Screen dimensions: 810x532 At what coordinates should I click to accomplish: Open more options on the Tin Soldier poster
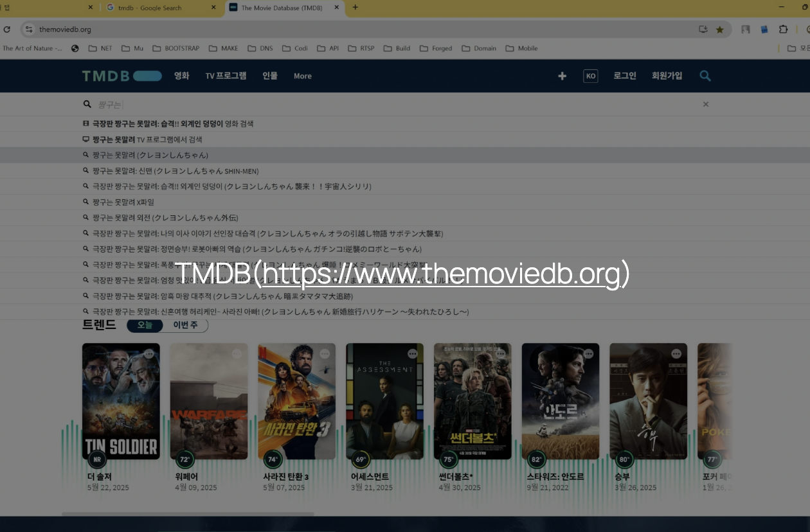click(x=148, y=353)
